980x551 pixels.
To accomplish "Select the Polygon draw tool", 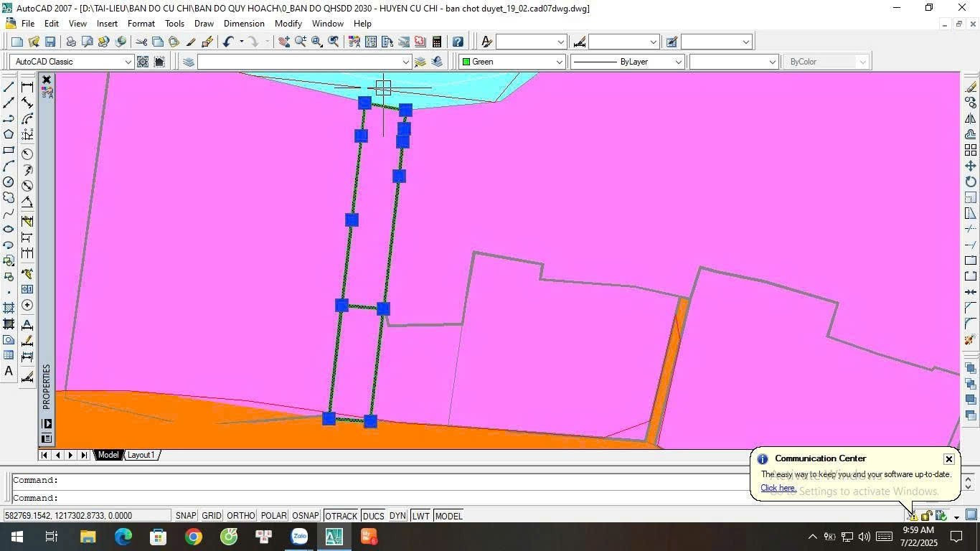I will (x=9, y=134).
